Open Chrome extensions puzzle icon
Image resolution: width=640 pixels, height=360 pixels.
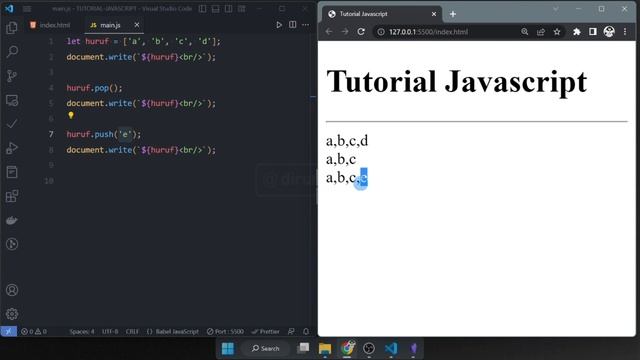(576, 31)
